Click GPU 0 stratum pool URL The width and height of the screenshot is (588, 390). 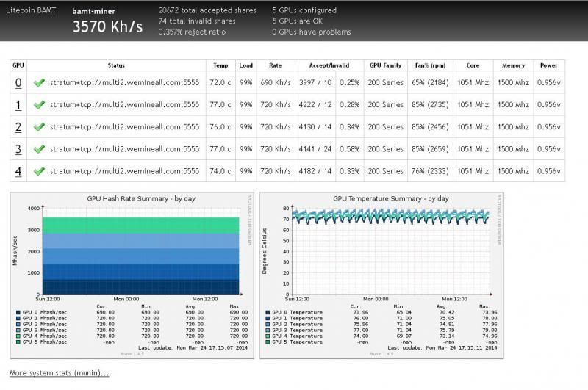click(124, 82)
